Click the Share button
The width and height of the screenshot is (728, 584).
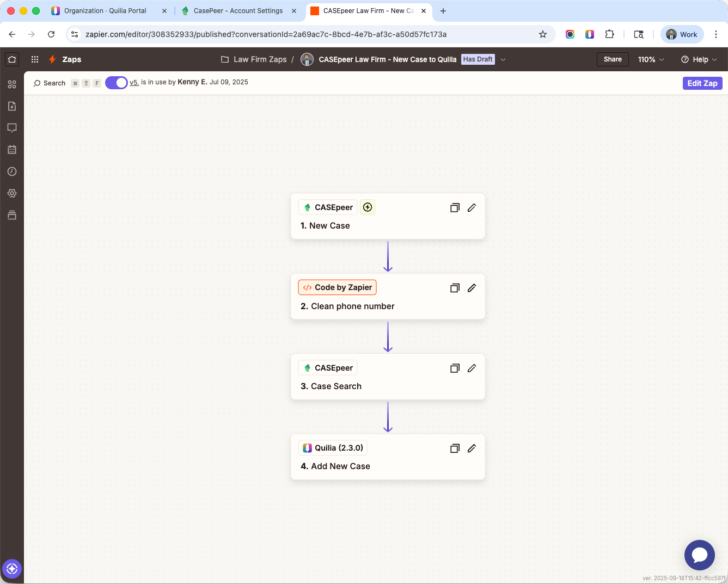click(x=613, y=59)
